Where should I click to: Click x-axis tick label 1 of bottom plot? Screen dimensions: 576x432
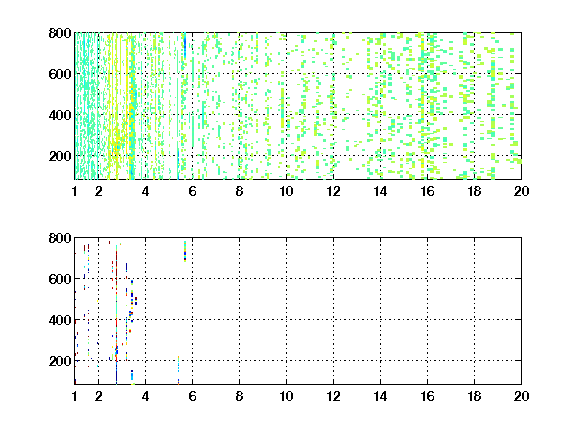click(75, 396)
